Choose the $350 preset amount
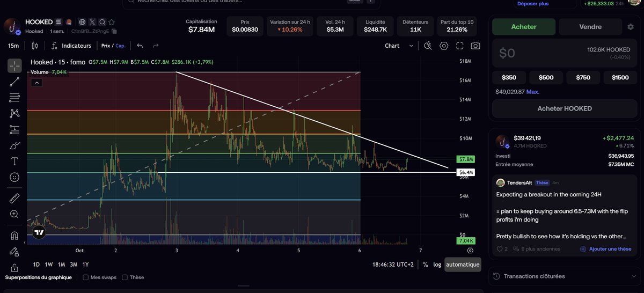 pyautogui.click(x=509, y=77)
